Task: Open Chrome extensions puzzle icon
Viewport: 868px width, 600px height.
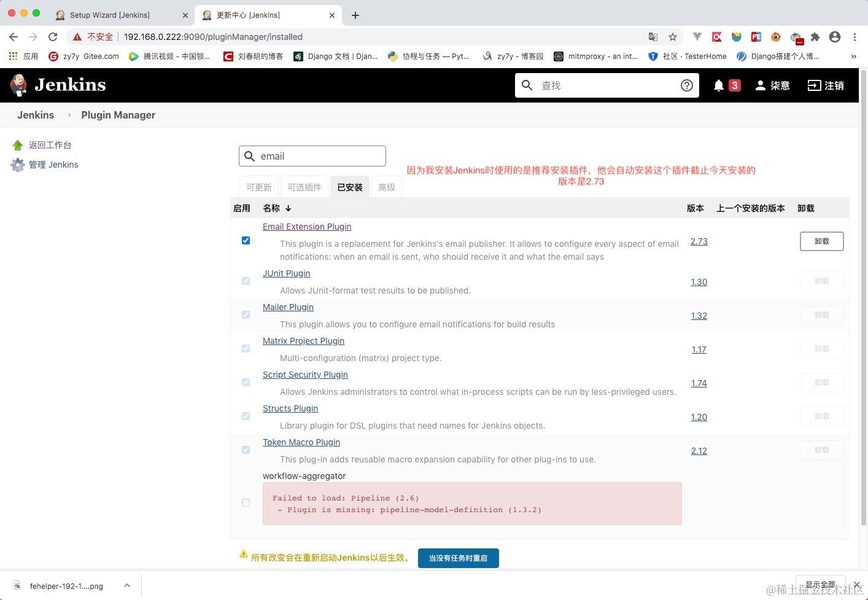Action: [815, 37]
